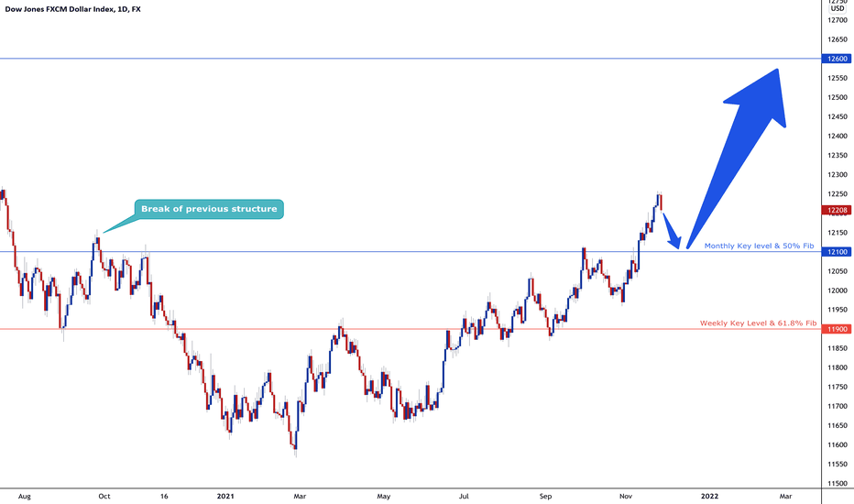Click the Dow Jones FXCM Dollar Index title

[x=73, y=9]
